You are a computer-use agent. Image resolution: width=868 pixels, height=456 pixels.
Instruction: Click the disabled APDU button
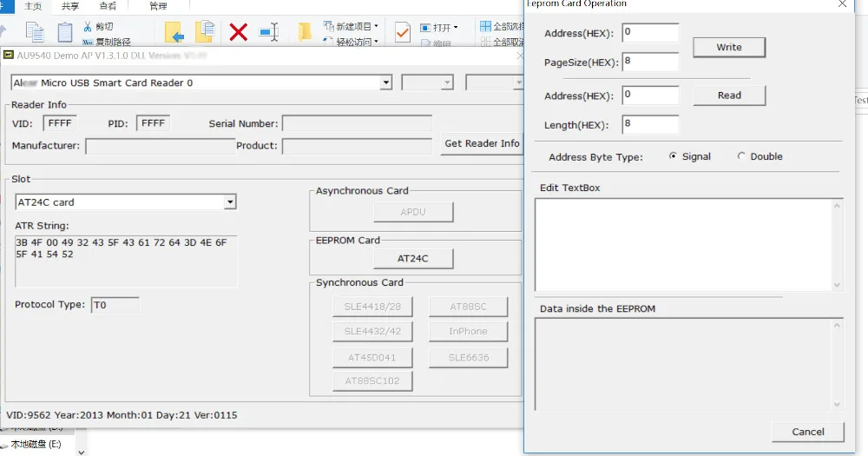(x=413, y=212)
